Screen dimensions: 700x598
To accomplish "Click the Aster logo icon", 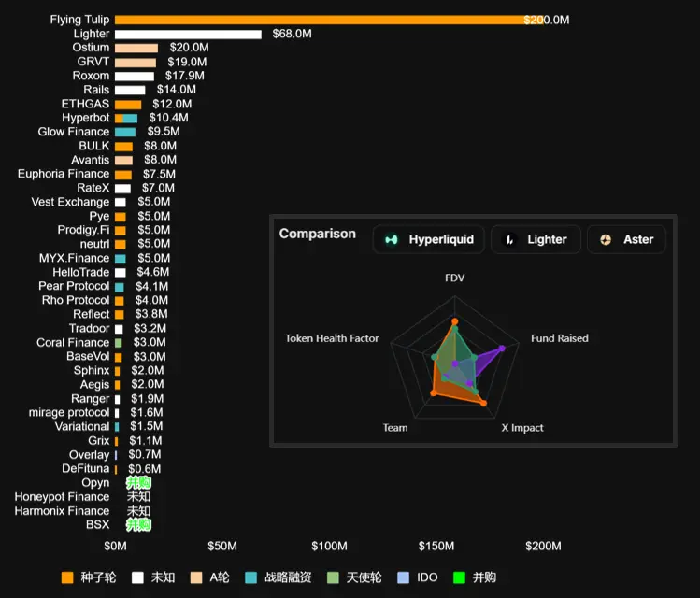I will tap(606, 239).
